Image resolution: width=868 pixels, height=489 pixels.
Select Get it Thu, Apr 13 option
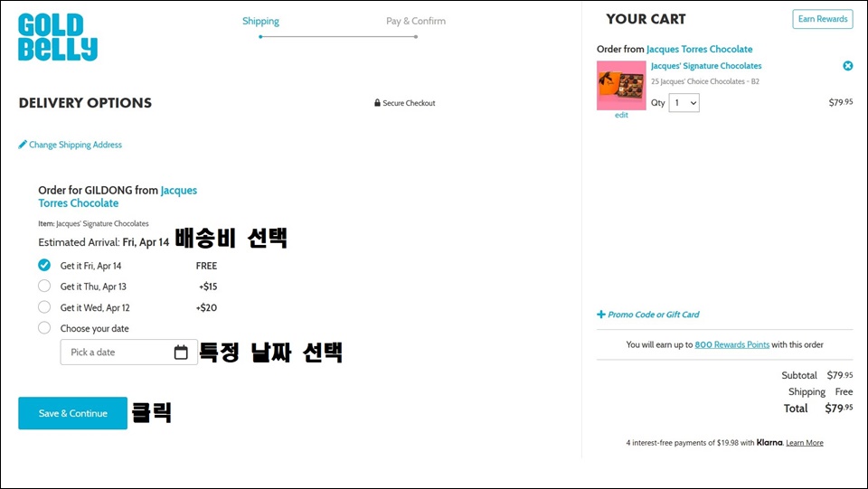(x=44, y=286)
